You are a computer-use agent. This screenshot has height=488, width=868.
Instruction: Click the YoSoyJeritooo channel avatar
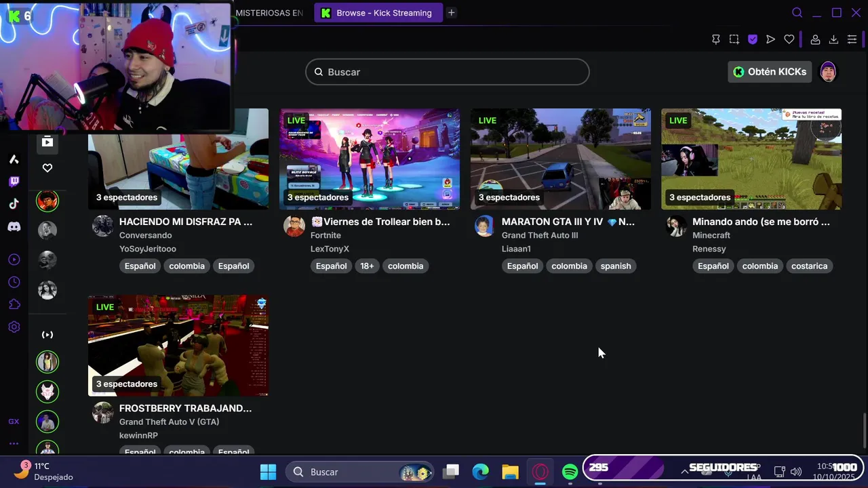pyautogui.click(x=103, y=226)
